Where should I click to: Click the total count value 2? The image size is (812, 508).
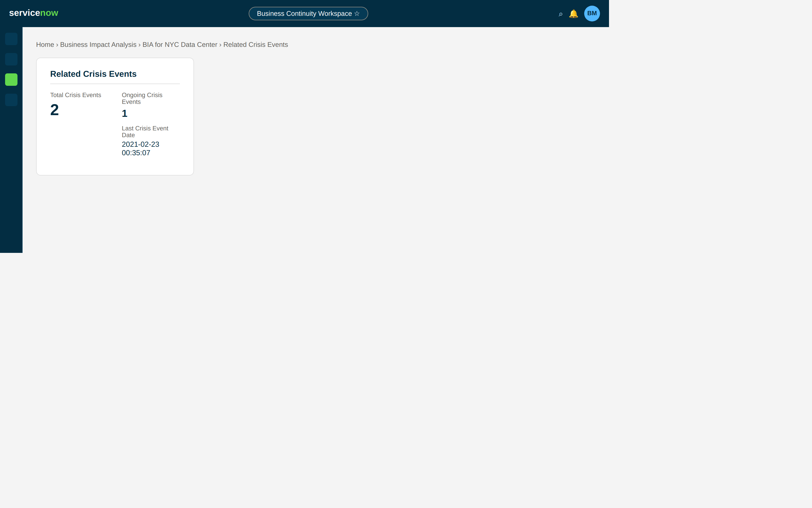(54, 110)
